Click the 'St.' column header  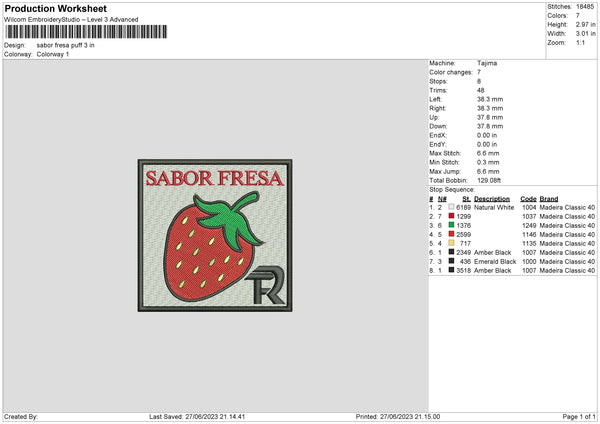click(x=466, y=199)
